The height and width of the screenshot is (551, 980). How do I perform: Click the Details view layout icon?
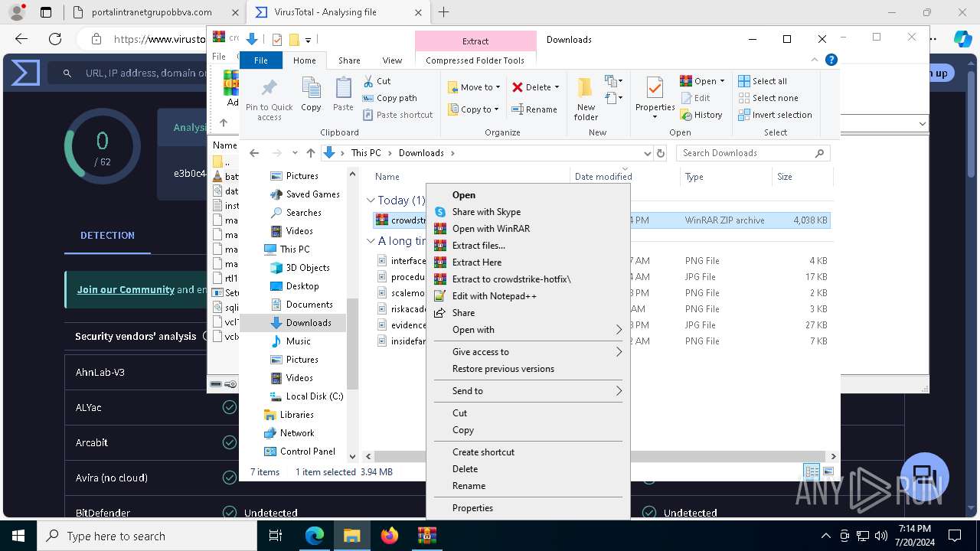click(x=812, y=471)
